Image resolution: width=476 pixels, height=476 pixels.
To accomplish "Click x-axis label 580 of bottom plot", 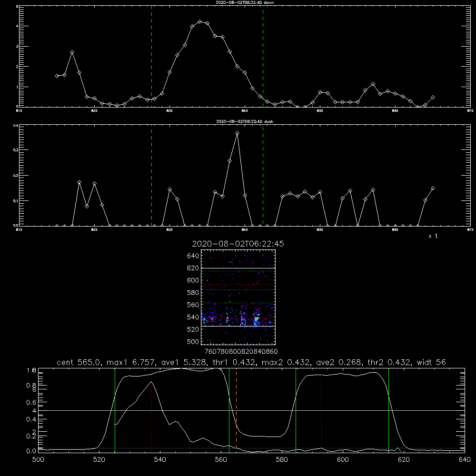I will (282, 459).
